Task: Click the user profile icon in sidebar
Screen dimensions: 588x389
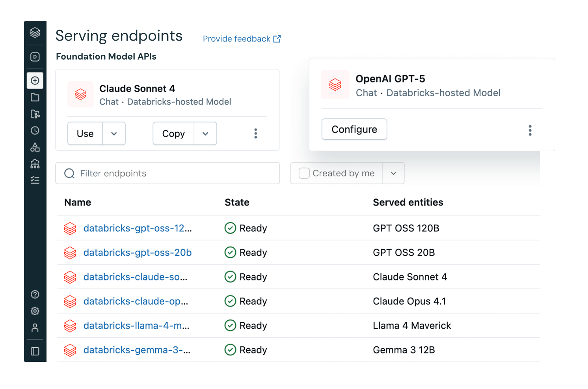Action: coord(35,328)
